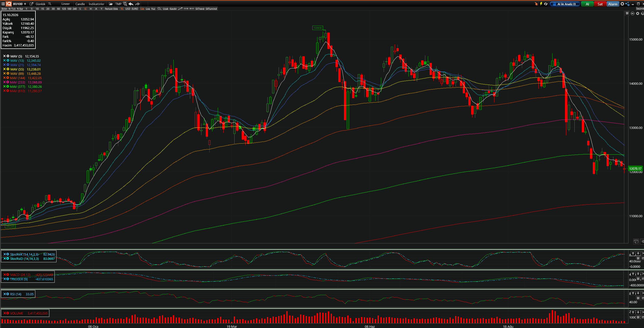Toggle visibility circle for the VOLUME indicator
644x328 pixels.
click(x=8, y=313)
